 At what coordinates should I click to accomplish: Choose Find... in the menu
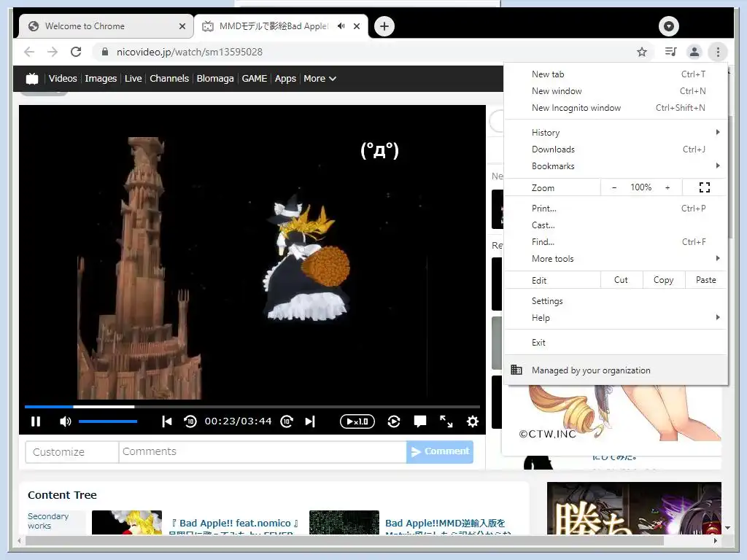615,242
